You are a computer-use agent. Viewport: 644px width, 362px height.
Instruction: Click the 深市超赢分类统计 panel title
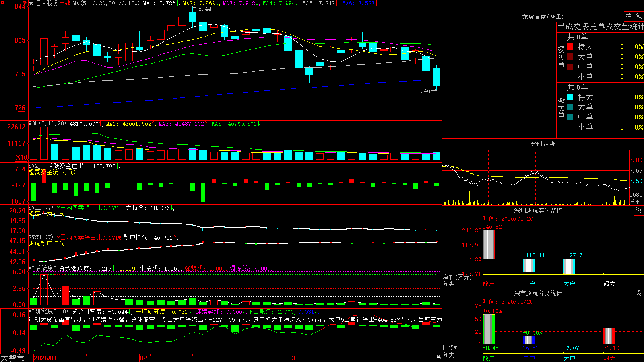[x=538, y=293]
